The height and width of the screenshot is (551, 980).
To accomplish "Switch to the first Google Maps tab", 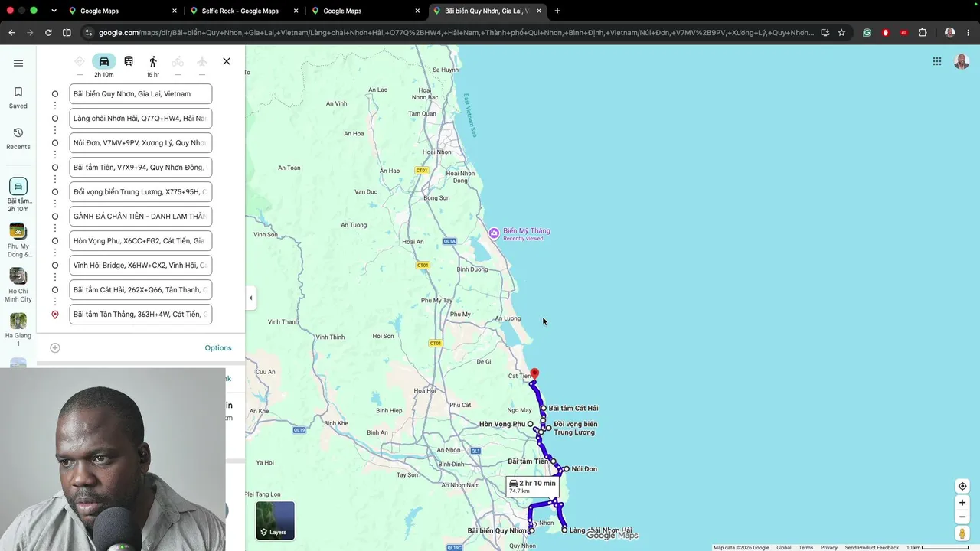I will point(121,11).
